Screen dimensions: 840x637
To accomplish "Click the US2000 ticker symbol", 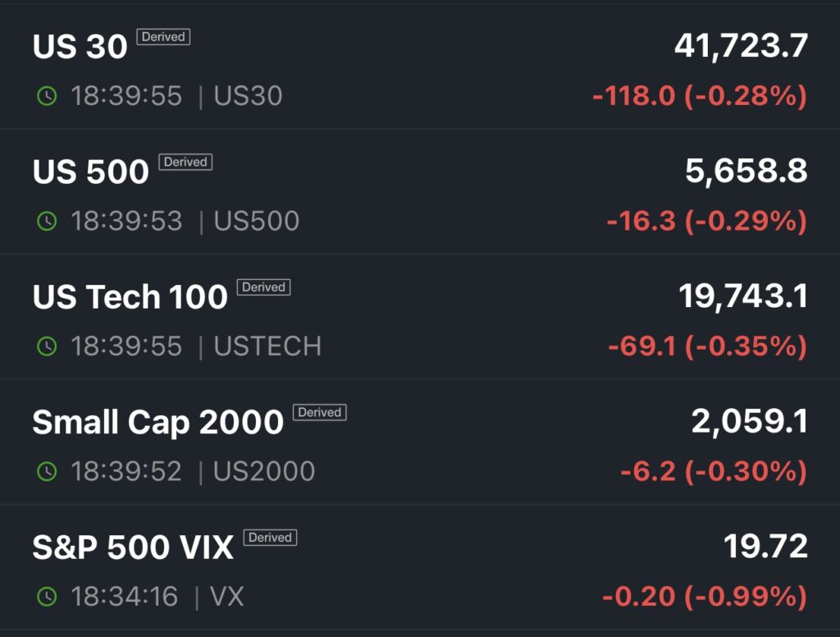I will click(264, 471).
